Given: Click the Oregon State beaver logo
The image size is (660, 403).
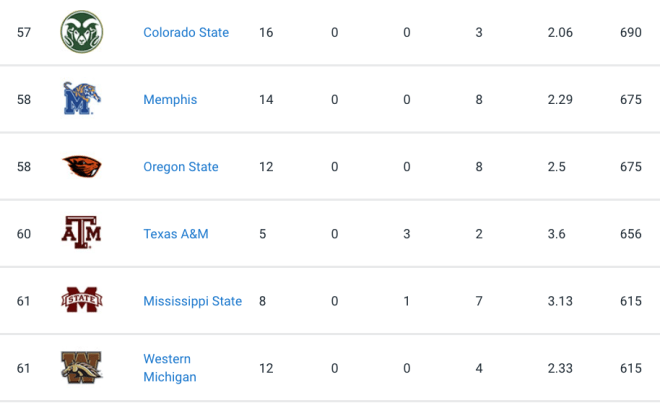Looking at the screenshot, I should point(82,166).
